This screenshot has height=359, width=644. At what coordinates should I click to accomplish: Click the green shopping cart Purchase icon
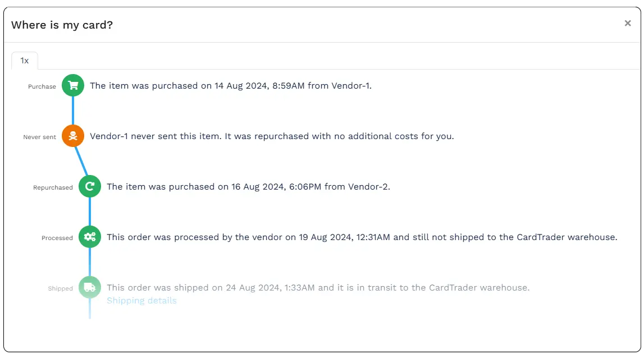(73, 86)
